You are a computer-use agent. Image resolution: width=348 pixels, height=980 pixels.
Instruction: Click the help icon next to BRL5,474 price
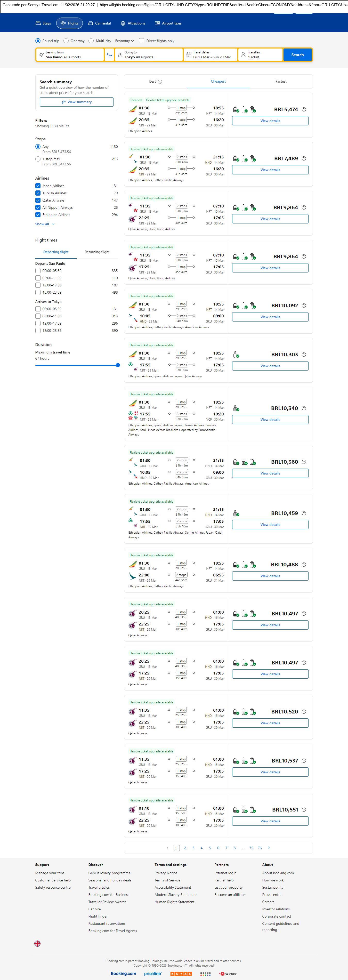coord(304,110)
